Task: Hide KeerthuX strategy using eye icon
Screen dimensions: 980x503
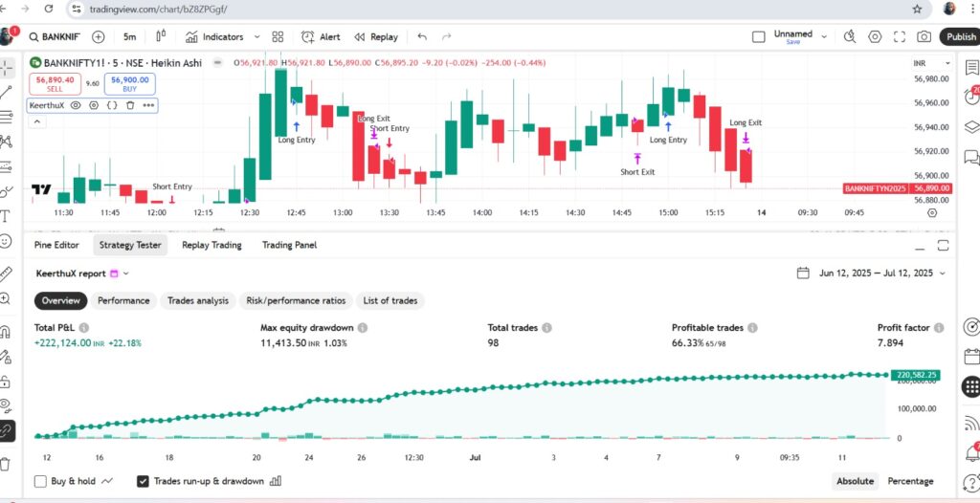Action: point(76,105)
